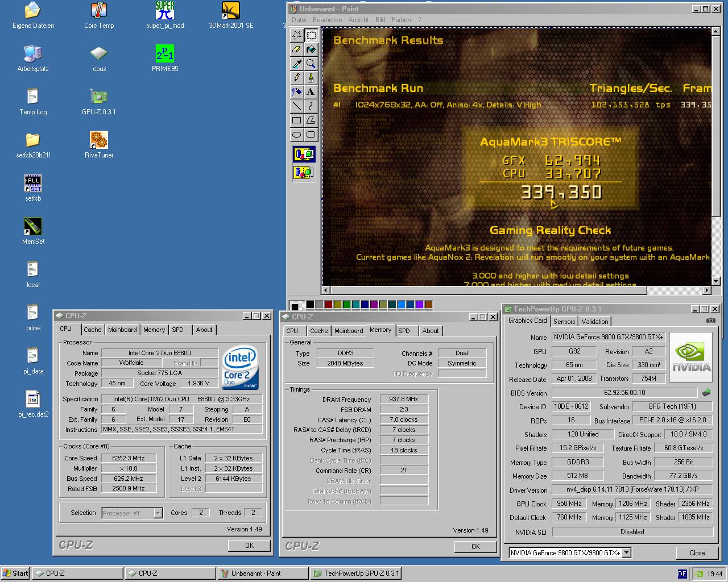This screenshot has height=582, width=728.
Task: Open the 3DMark2001 SE desktop shortcut
Action: [x=231, y=16]
